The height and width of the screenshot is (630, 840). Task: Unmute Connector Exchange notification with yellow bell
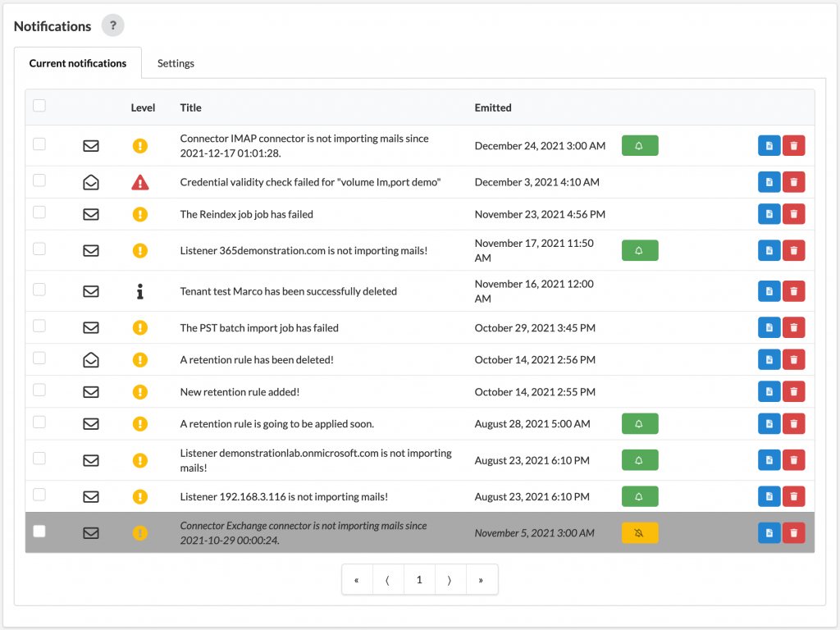[640, 533]
